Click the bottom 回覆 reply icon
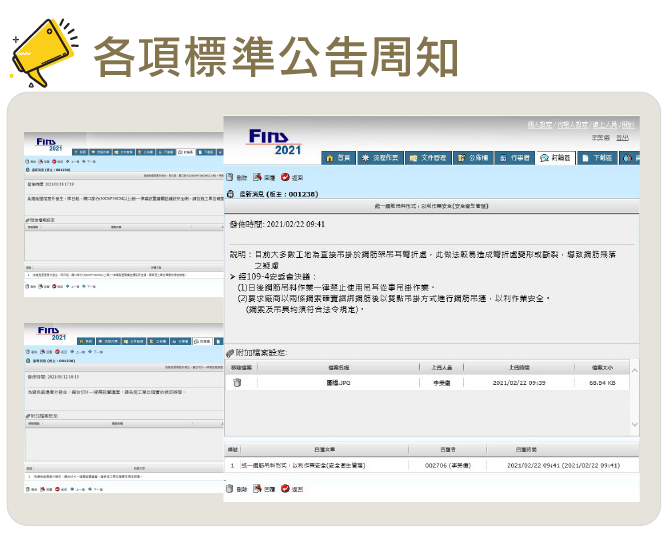 pyautogui.click(x=262, y=489)
